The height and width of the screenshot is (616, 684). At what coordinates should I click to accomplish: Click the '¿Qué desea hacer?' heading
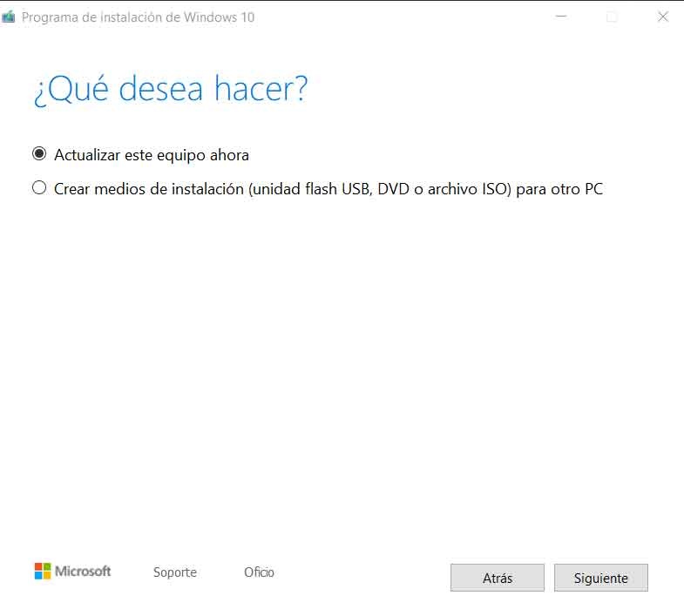[x=171, y=89]
